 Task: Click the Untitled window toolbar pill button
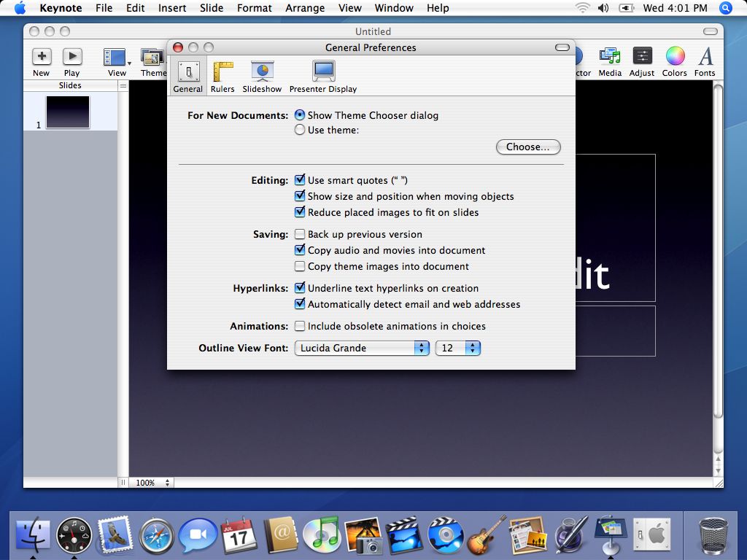coord(711,31)
